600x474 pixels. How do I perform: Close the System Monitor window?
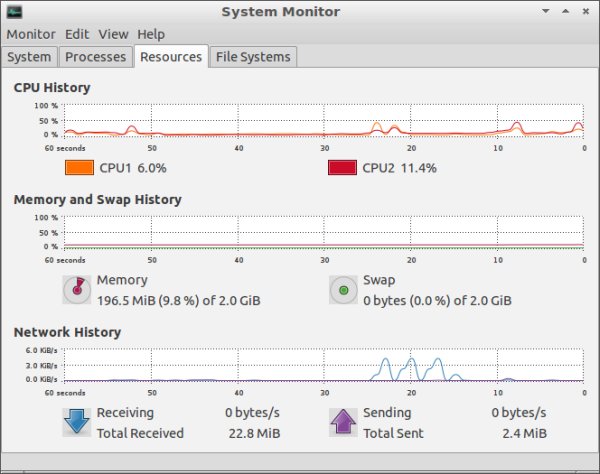point(585,11)
